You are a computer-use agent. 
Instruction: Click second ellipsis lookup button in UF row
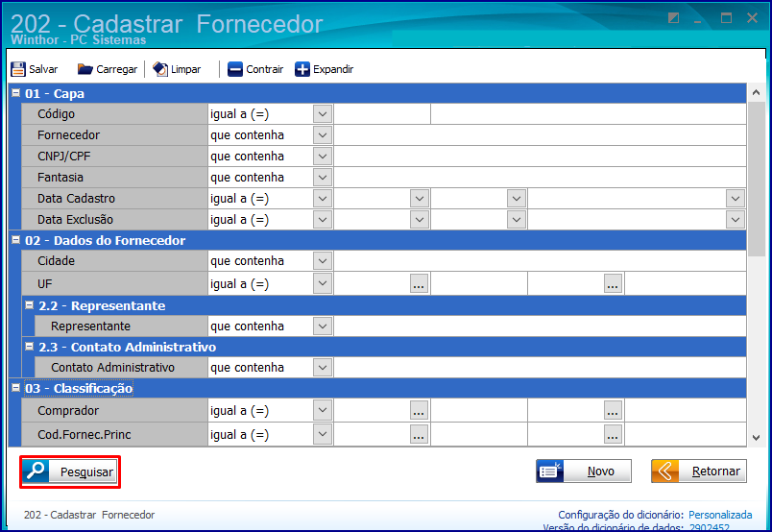click(x=613, y=283)
